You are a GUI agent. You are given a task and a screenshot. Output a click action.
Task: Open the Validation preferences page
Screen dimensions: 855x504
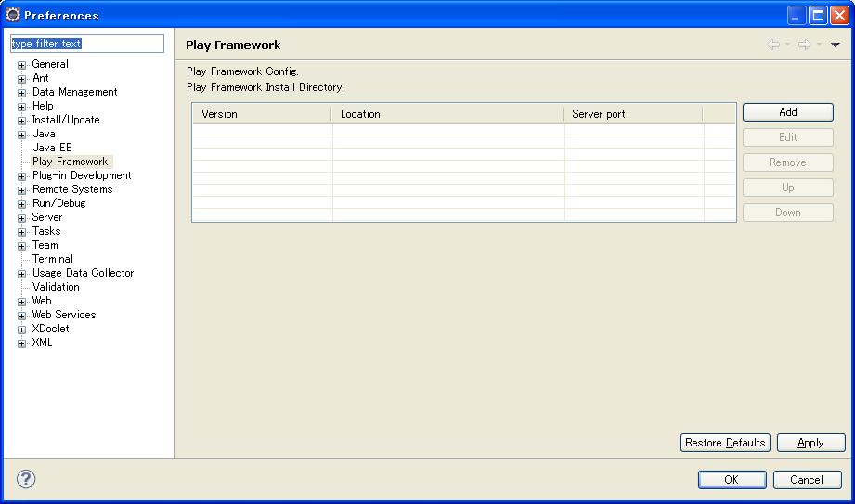[56, 287]
